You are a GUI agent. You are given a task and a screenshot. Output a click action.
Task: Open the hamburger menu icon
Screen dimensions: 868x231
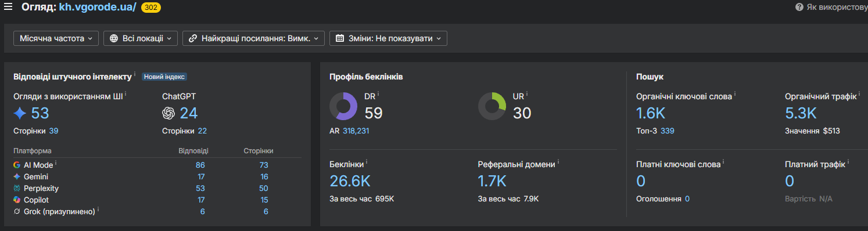(8, 7)
